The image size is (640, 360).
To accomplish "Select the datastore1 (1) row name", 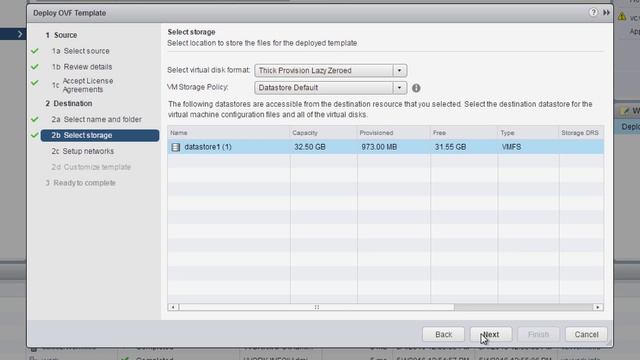I will click(208, 147).
